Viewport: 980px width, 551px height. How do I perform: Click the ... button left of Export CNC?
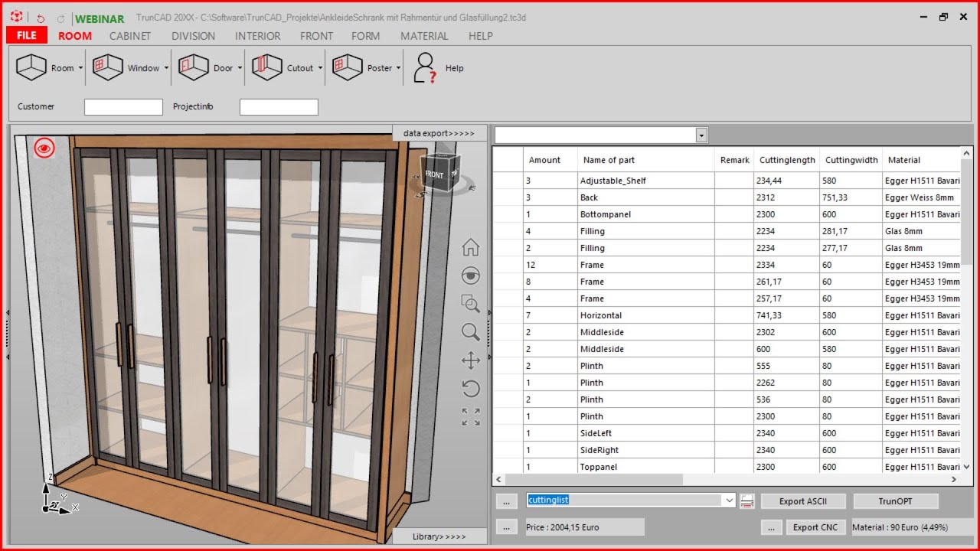pos(773,527)
